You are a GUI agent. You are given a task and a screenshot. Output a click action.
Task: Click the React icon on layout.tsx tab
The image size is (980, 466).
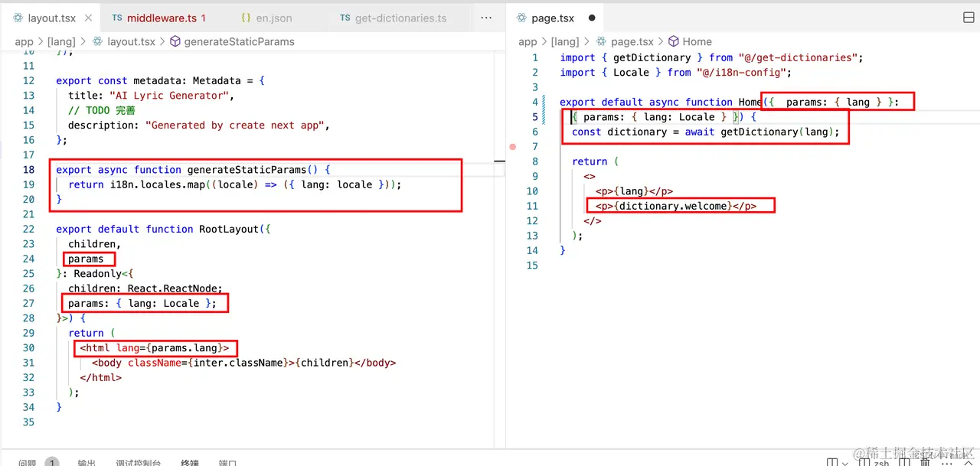(x=18, y=18)
